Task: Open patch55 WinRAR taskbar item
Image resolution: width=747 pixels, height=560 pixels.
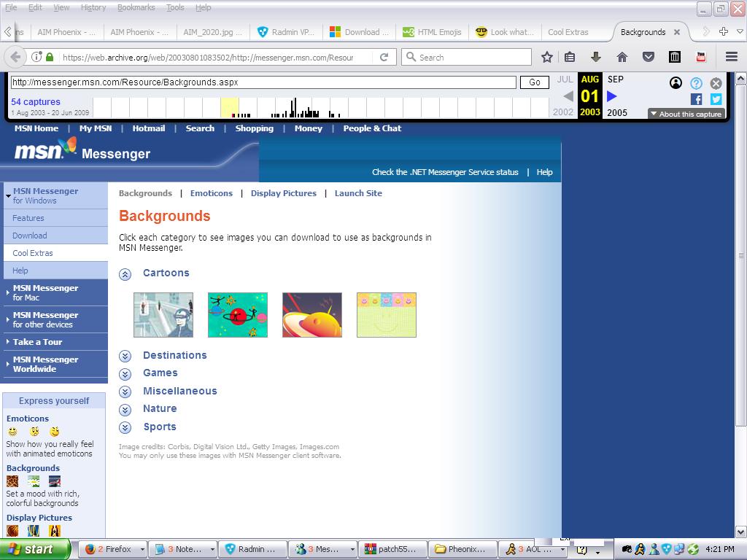Action: pyautogui.click(x=392, y=549)
